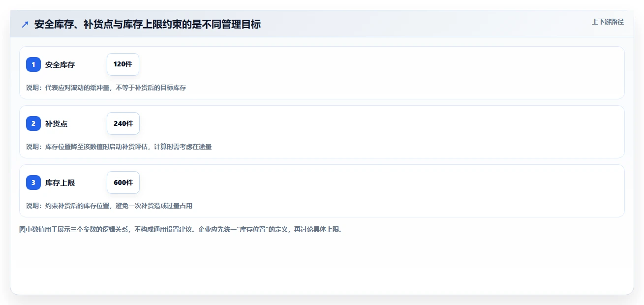
Task: Select the 240件 value box
Action: tap(123, 123)
